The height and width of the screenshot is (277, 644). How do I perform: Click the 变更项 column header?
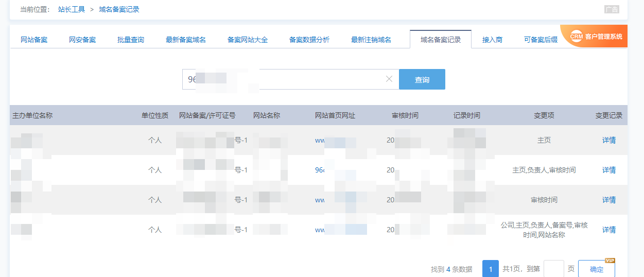pos(544,115)
